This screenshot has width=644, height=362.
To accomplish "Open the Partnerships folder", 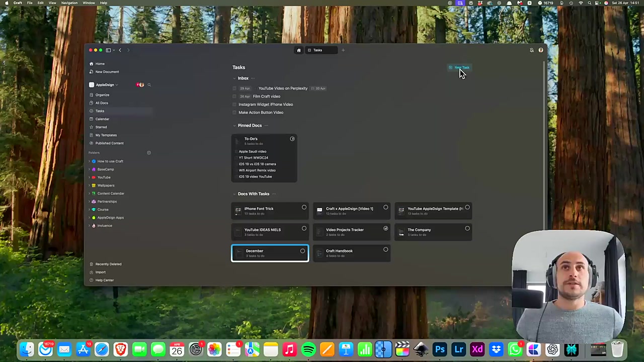I will (x=107, y=202).
